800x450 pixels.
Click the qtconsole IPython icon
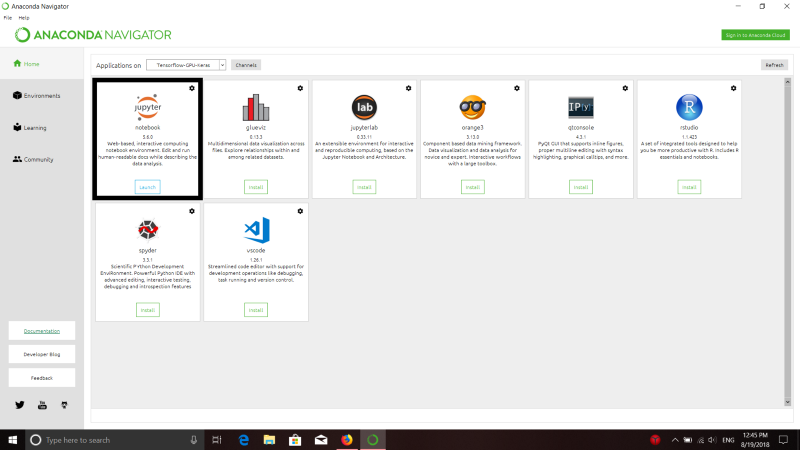pyautogui.click(x=581, y=107)
